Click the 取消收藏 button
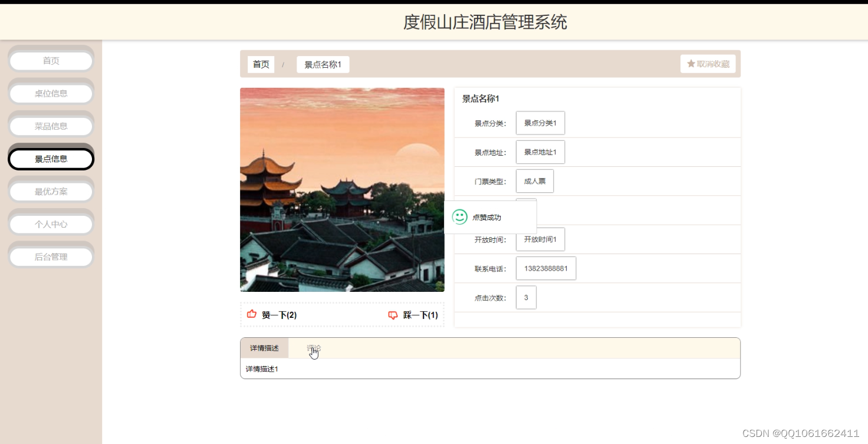868x444 pixels. click(x=708, y=64)
